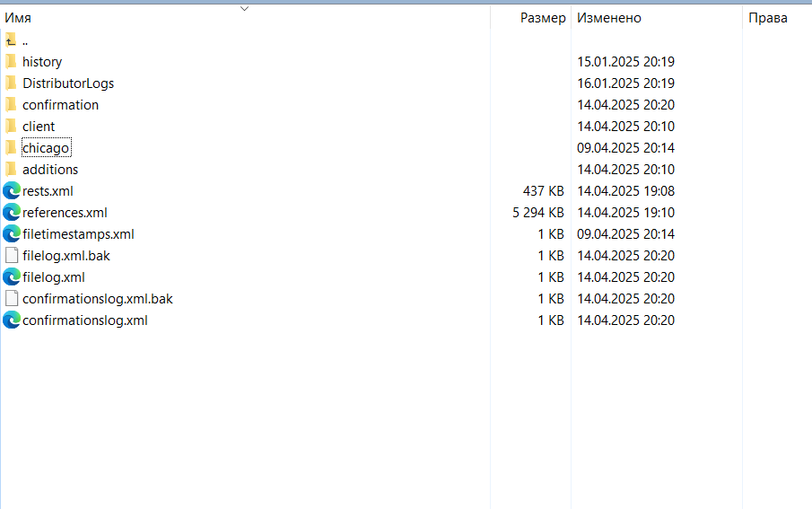
Task: Select the chicago folder name
Action: click(x=46, y=148)
